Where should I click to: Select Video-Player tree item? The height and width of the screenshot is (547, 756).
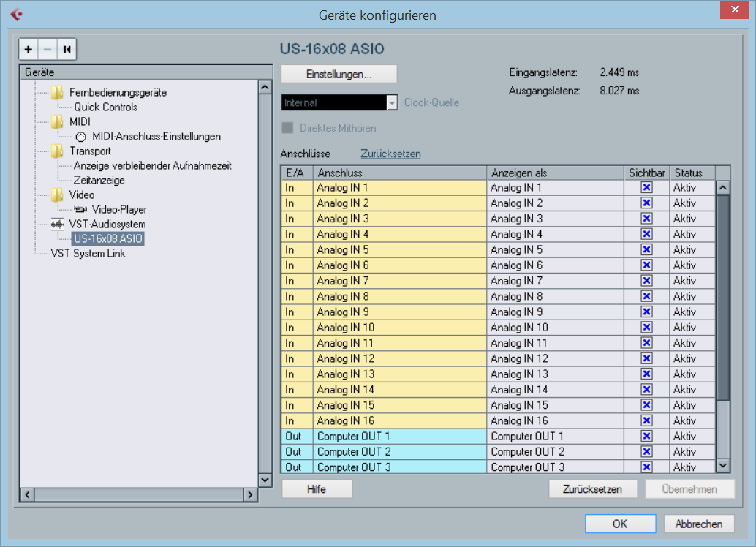(119, 209)
